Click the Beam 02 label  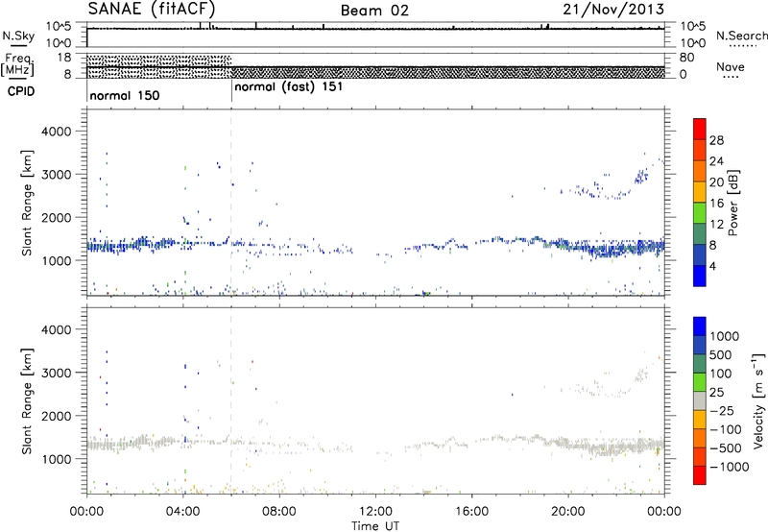click(374, 11)
